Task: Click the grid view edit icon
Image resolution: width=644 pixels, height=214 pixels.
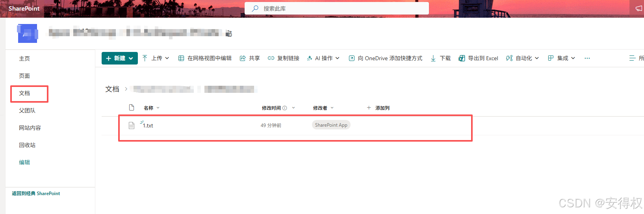Action: (181, 58)
